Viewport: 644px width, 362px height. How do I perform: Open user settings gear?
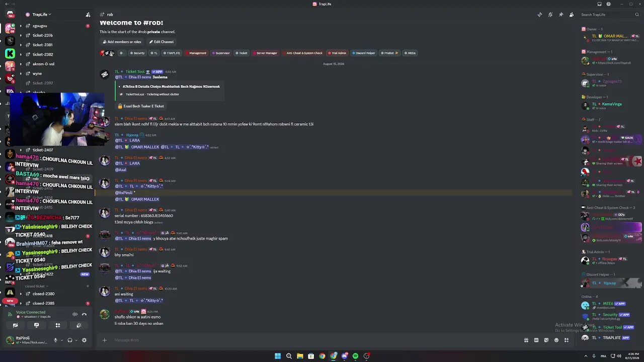[x=84, y=340]
